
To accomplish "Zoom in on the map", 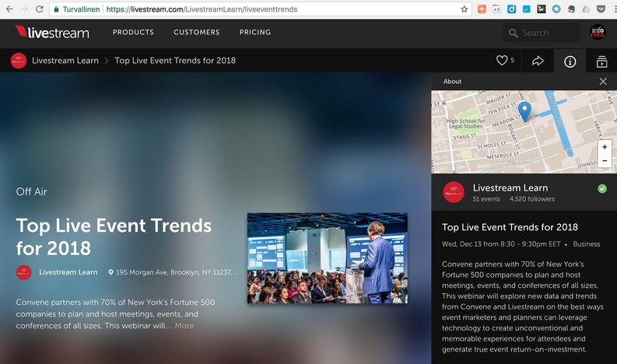I will click(605, 147).
